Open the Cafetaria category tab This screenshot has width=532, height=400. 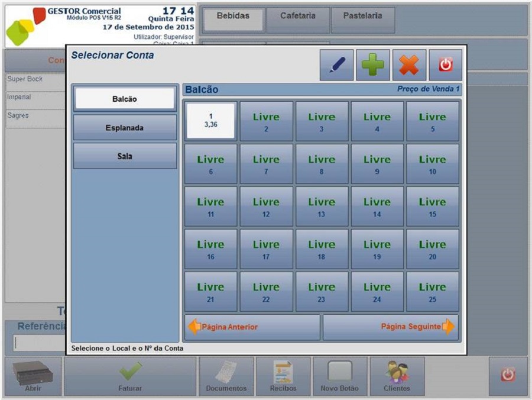(x=297, y=17)
